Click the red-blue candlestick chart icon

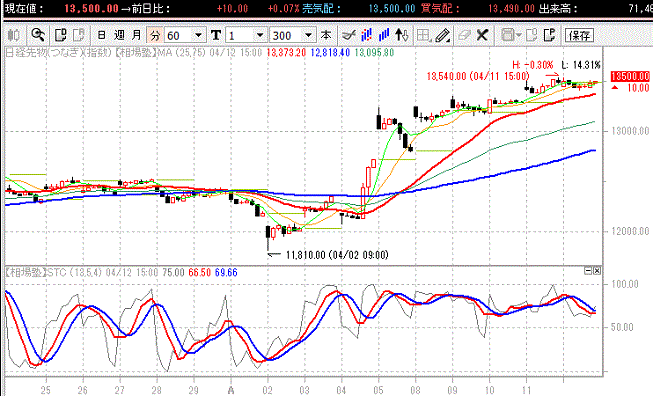[x=366, y=35]
